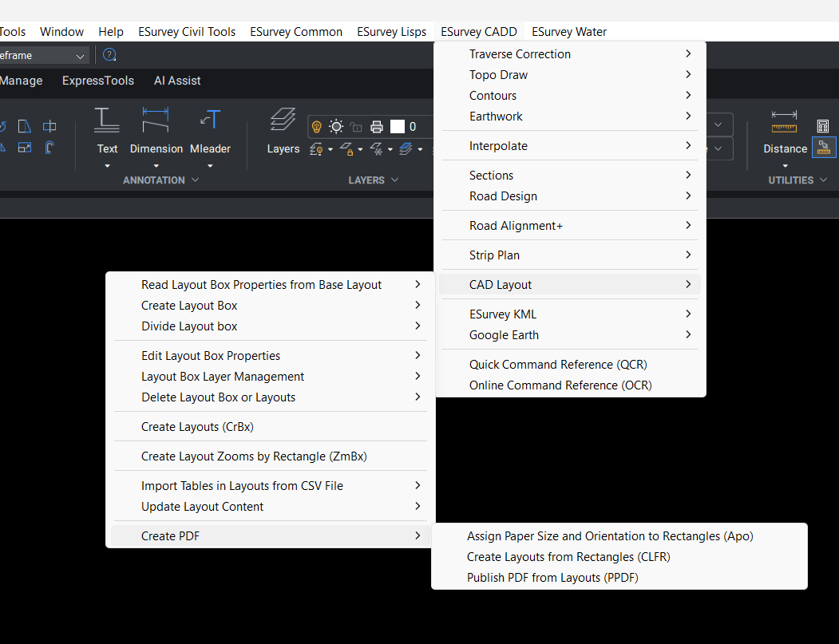Open the Divide Layout box submenu
The image size is (839, 644).
270,326
